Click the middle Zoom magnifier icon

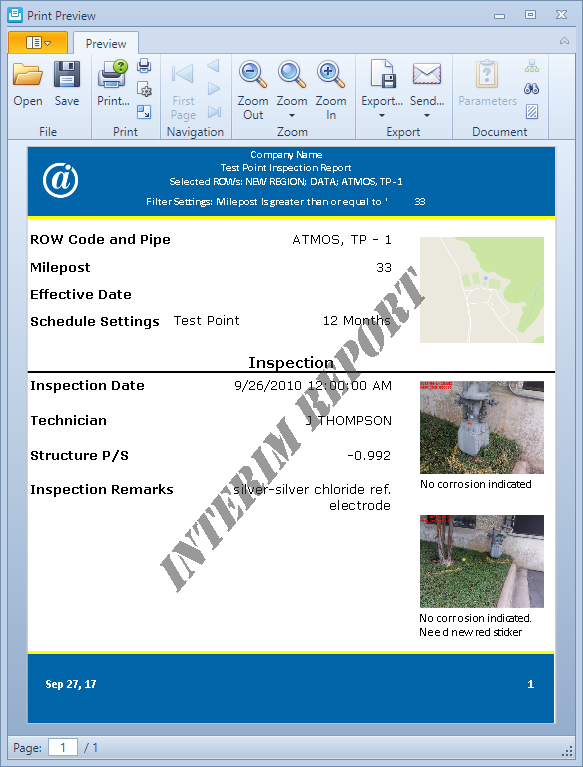pos(292,74)
